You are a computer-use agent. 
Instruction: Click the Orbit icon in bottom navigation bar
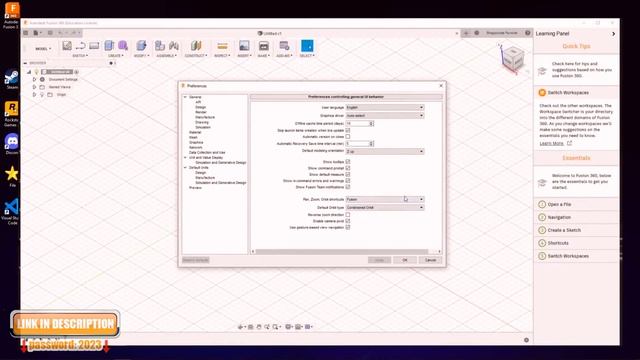(241, 327)
